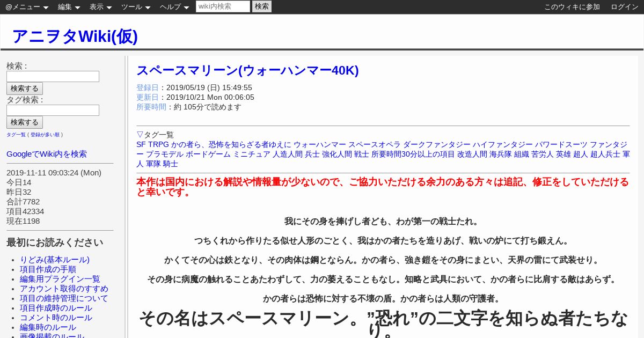Select the プラモデル tag
The height and width of the screenshot is (338, 644).
(x=165, y=154)
